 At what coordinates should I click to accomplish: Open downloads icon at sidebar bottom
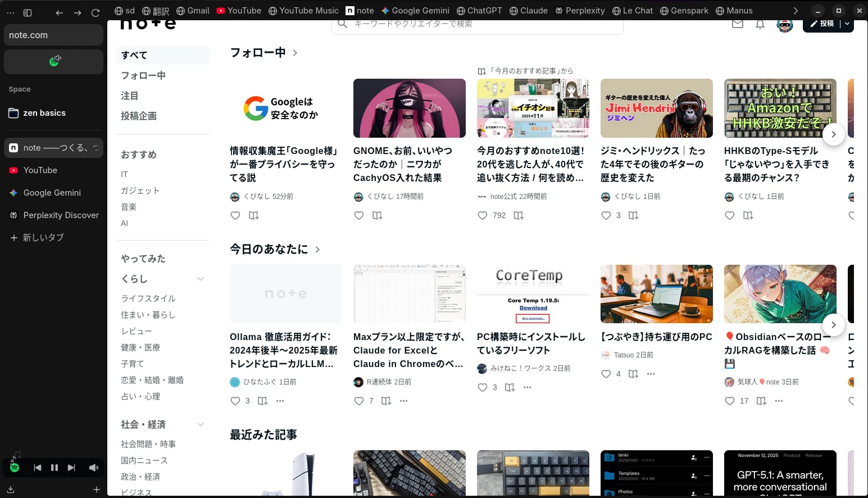[x=11, y=490]
